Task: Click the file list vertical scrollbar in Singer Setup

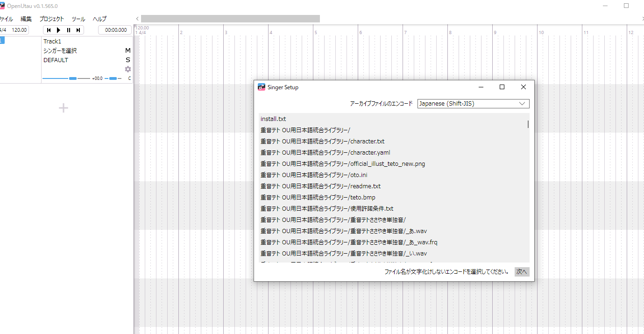Action: pyautogui.click(x=528, y=124)
